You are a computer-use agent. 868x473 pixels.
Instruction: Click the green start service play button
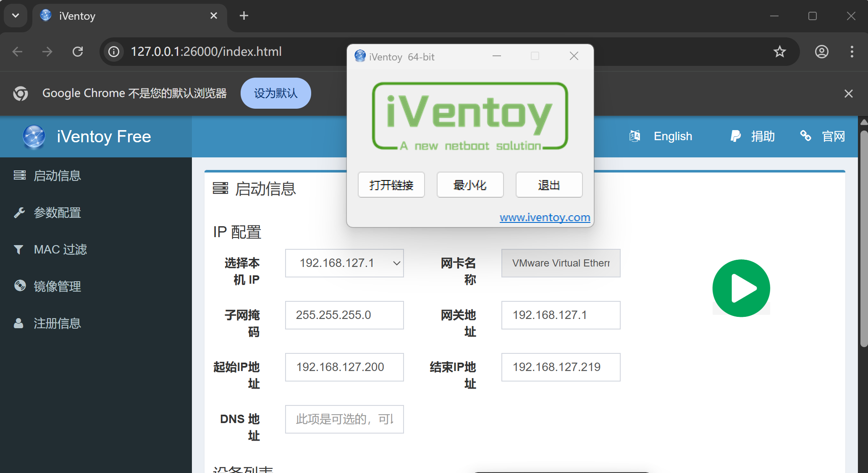coord(741,288)
